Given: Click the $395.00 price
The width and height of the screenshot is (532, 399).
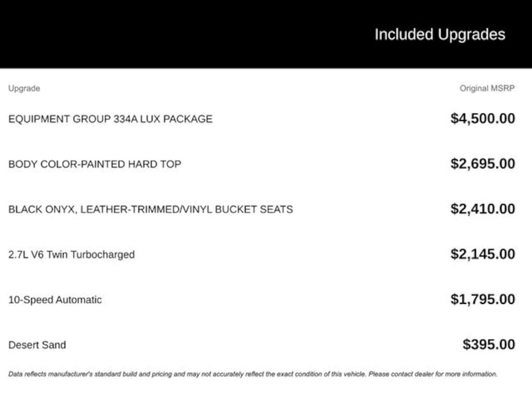Looking at the screenshot, I should [489, 344].
